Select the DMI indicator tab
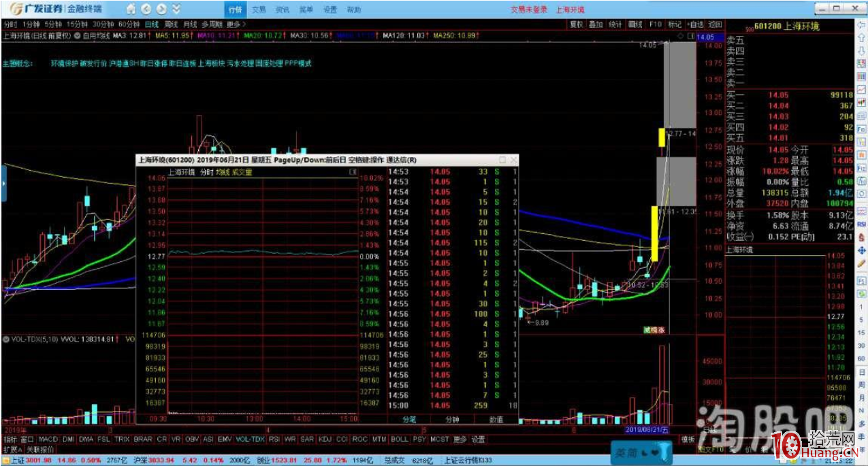This screenshot has height=466, width=868. 68,439
